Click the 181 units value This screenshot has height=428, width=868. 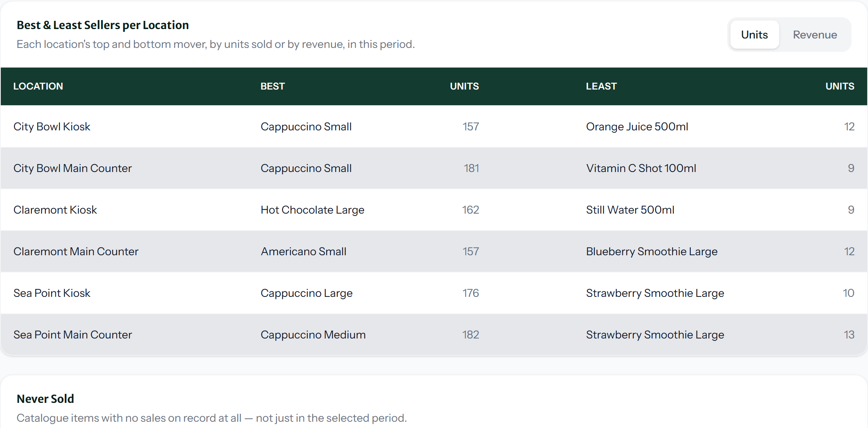click(471, 168)
